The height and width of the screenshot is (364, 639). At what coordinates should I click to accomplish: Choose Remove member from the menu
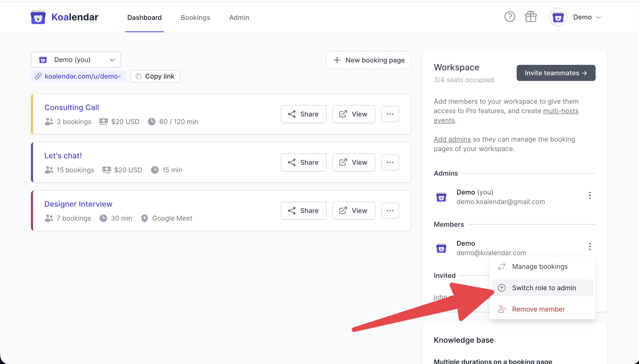tap(538, 309)
